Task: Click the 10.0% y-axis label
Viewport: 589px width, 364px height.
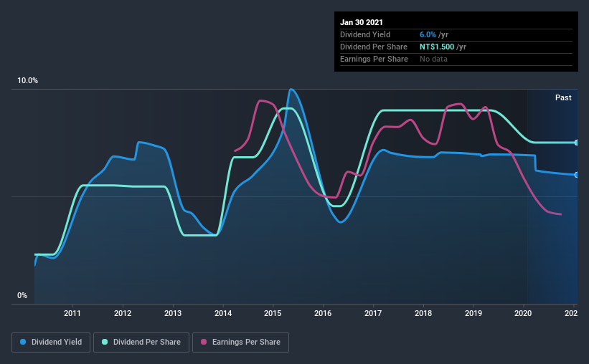Action: point(27,81)
